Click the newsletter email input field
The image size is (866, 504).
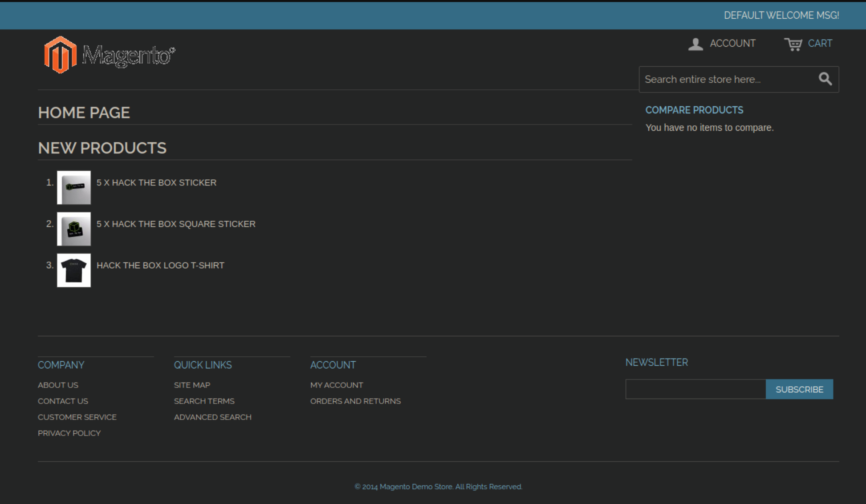(x=695, y=389)
